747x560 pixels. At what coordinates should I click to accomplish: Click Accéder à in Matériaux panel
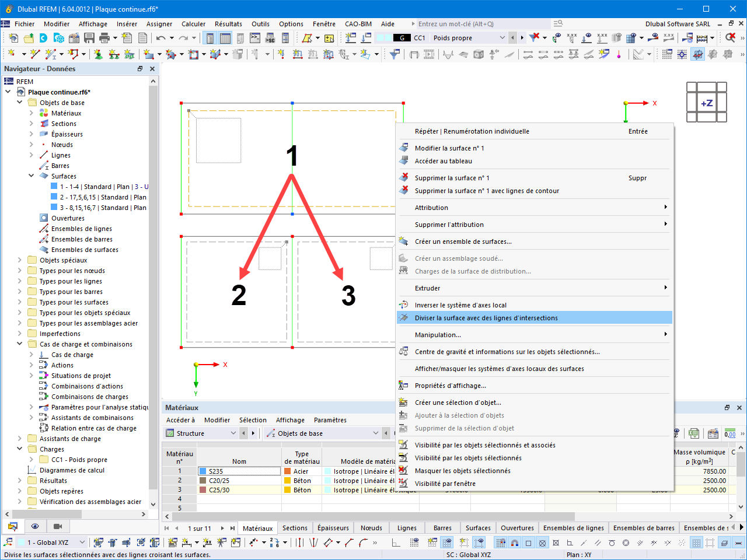point(181,420)
